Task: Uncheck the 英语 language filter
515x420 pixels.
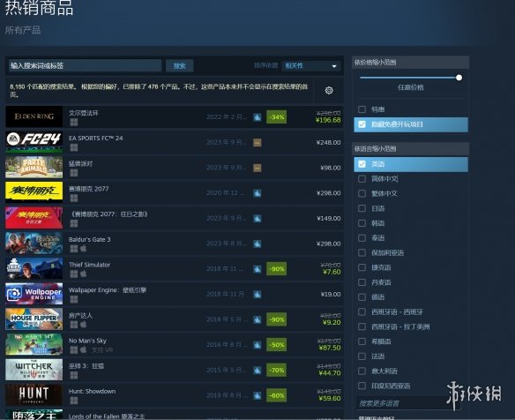Action: [362, 164]
